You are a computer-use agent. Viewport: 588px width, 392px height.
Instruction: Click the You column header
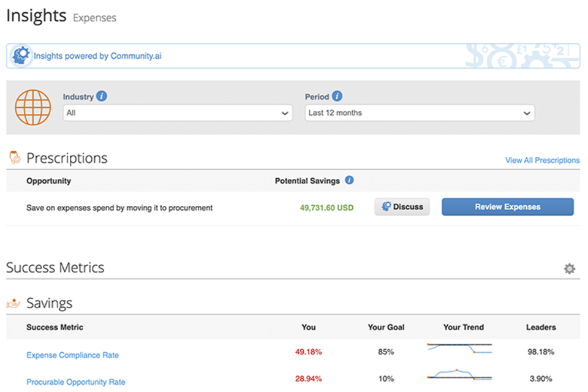click(x=309, y=327)
